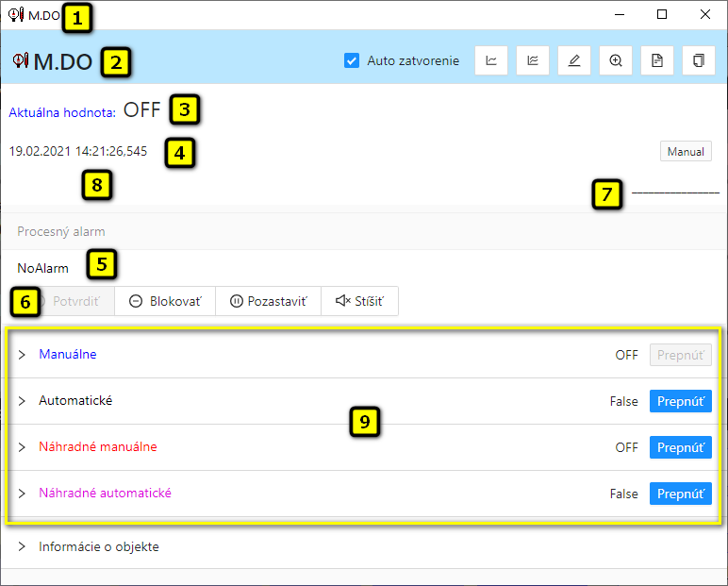Open the multi-line graph icon
This screenshot has width=728, height=586.
click(x=533, y=60)
